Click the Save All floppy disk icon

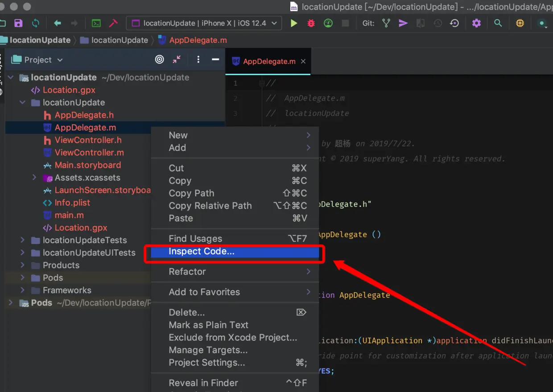click(x=18, y=23)
